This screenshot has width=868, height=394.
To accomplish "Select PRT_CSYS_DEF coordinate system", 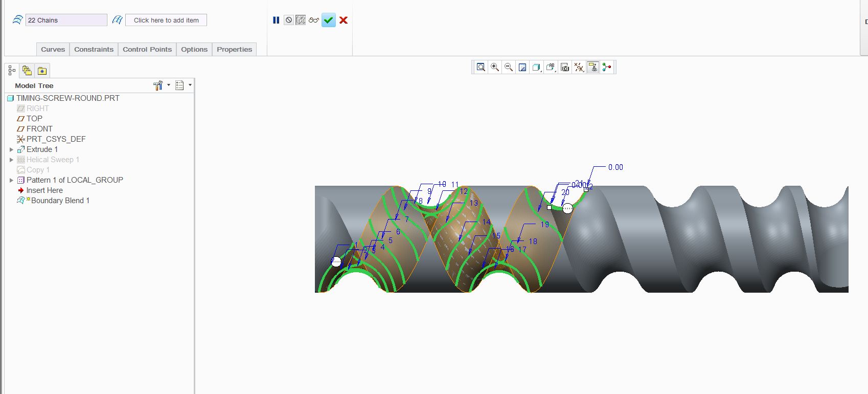I will 56,139.
